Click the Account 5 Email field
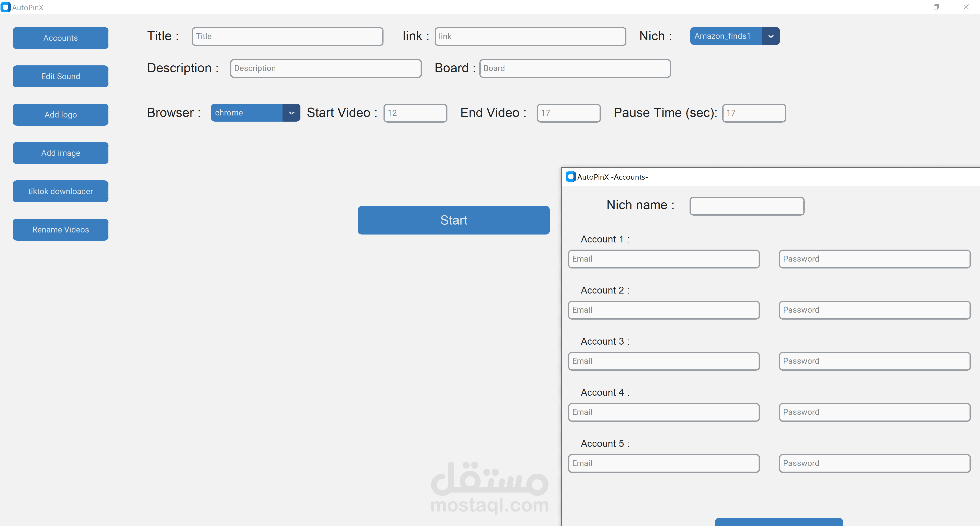Viewport: 980px width, 526px height. pyautogui.click(x=663, y=463)
